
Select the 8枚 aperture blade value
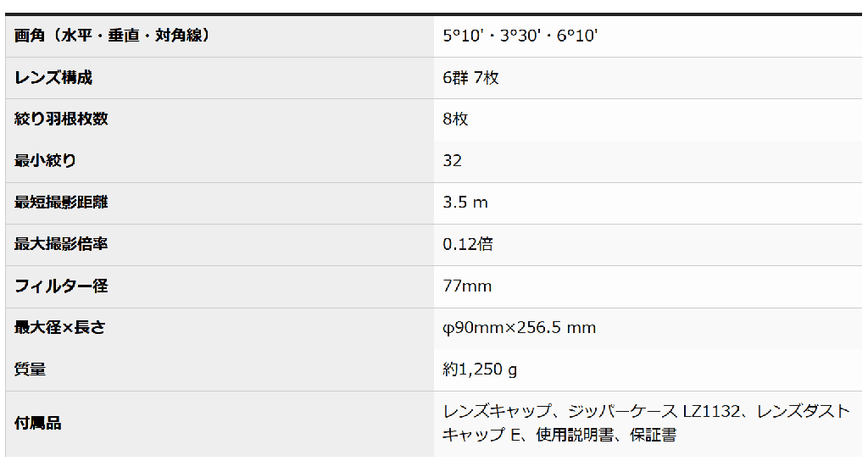[x=455, y=119]
